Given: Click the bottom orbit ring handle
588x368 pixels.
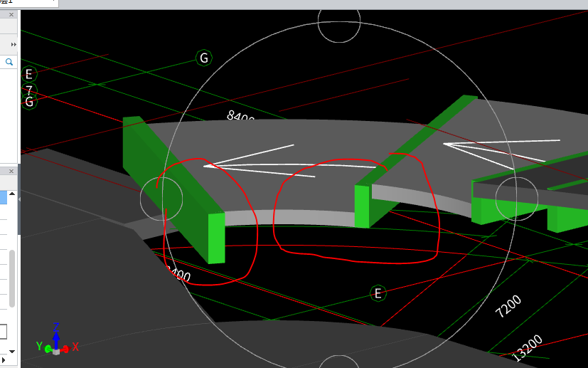Looking at the screenshot, I should pos(339,362).
